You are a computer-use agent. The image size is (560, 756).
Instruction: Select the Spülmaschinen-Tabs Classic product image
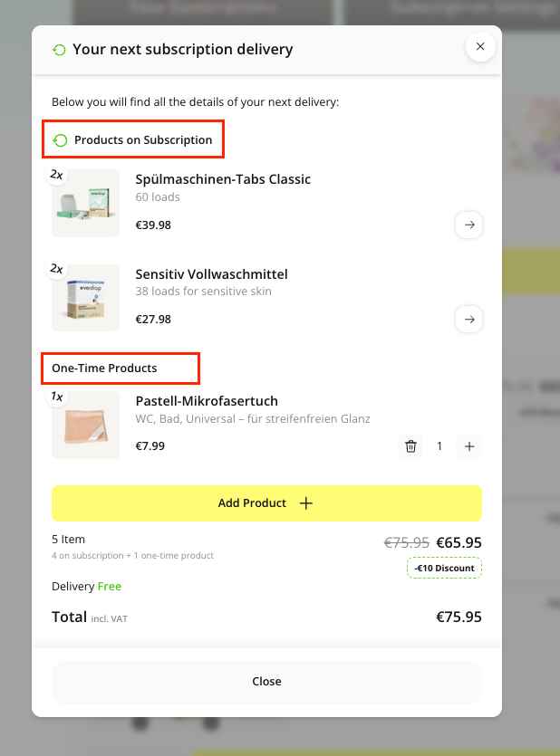[86, 204]
